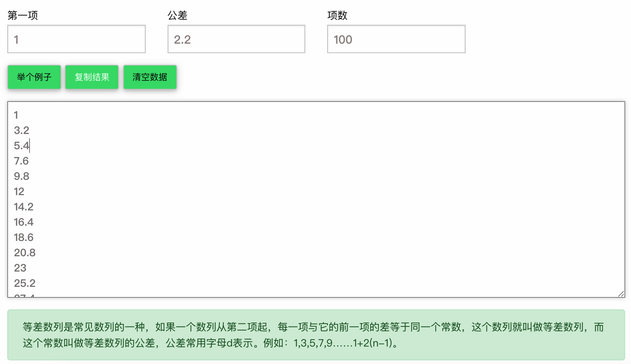
Task: Click the 项数 number of terms input
Action: click(396, 39)
